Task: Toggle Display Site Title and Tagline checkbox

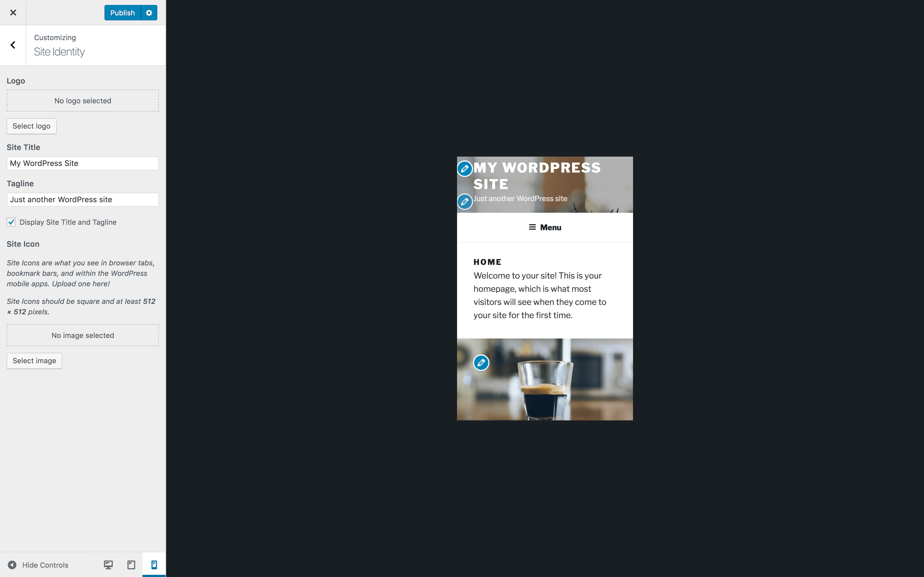Action: (11, 222)
